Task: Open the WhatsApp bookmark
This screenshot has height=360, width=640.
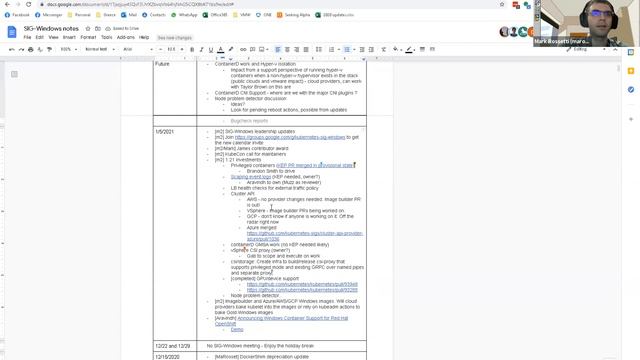Action: pos(184,15)
